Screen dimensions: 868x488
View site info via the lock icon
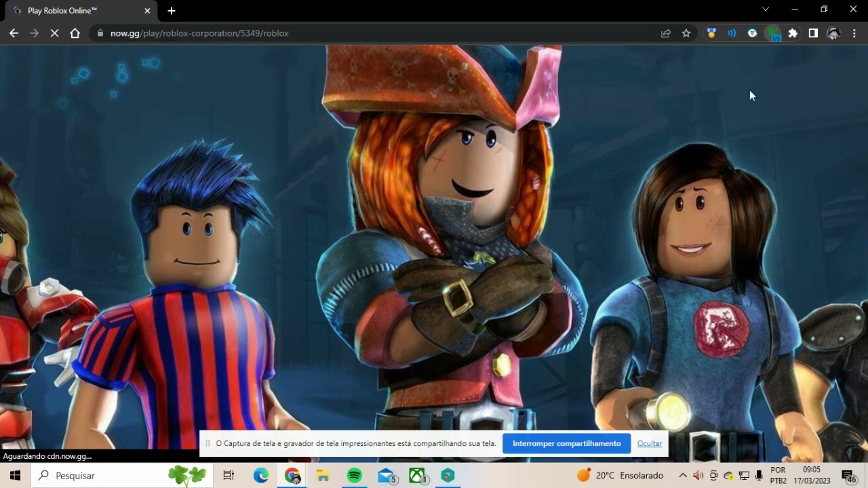tap(100, 33)
